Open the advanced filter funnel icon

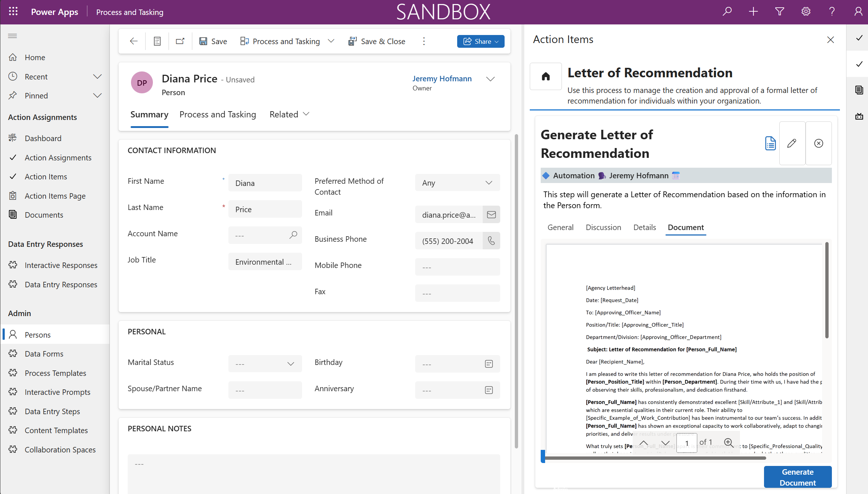(779, 12)
